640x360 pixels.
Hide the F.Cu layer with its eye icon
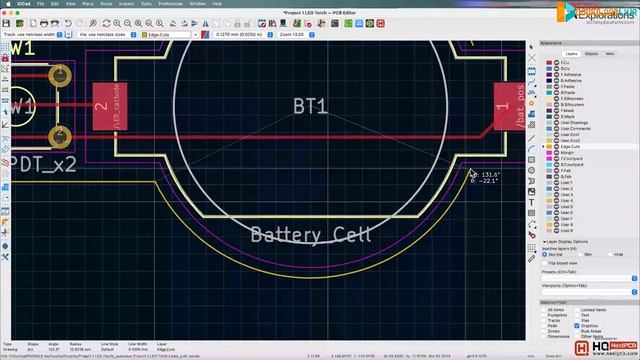(x=556, y=62)
